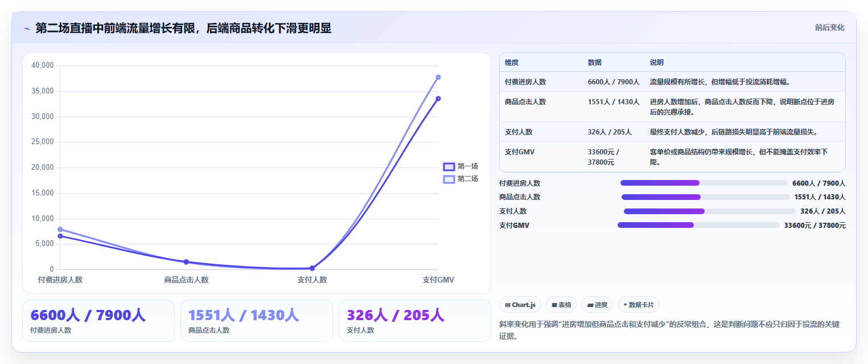
Task: Select the 进度 chip
Action: (x=597, y=305)
